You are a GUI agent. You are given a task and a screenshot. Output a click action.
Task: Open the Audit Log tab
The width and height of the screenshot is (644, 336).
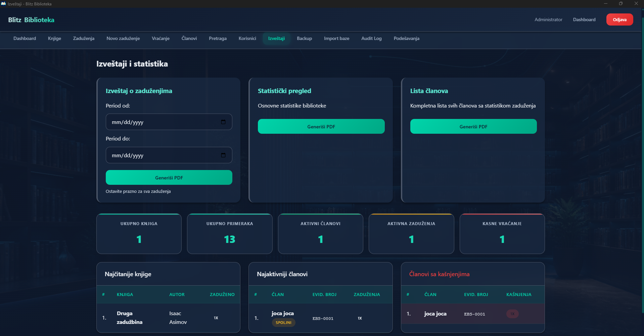pos(371,38)
